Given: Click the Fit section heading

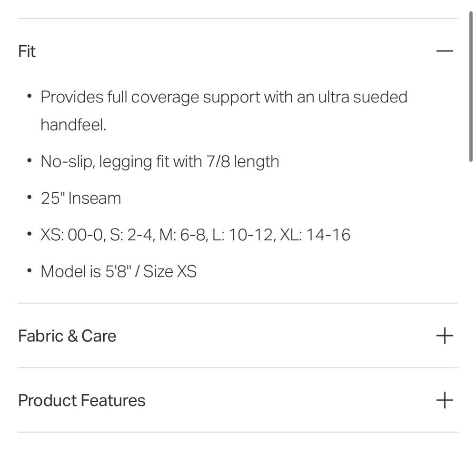Looking at the screenshot, I should [x=27, y=51].
